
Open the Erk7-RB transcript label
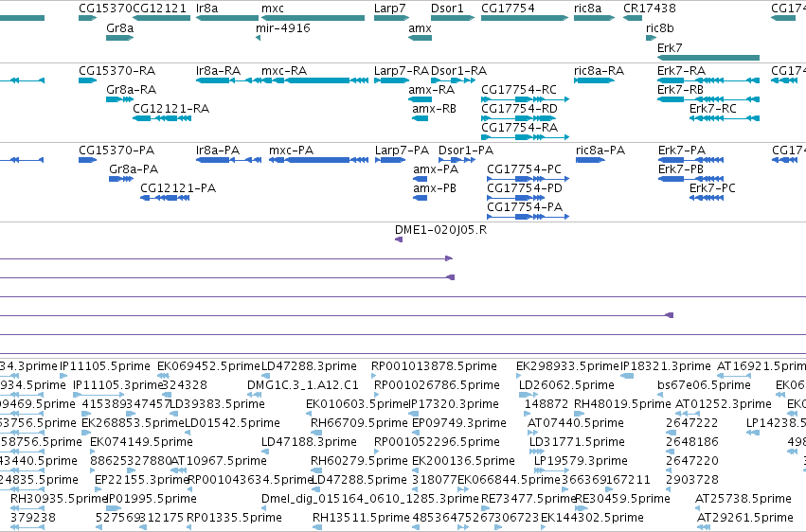point(680,89)
